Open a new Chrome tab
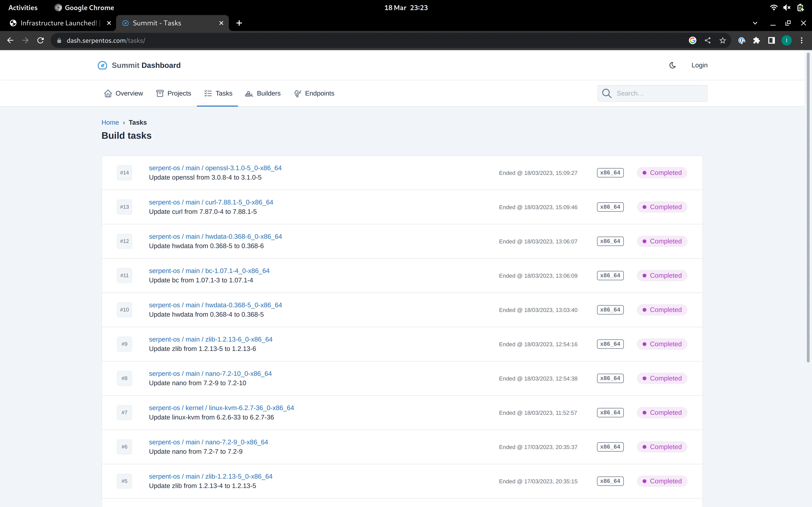Image resolution: width=812 pixels, height=507 pixels. (239, 23)
